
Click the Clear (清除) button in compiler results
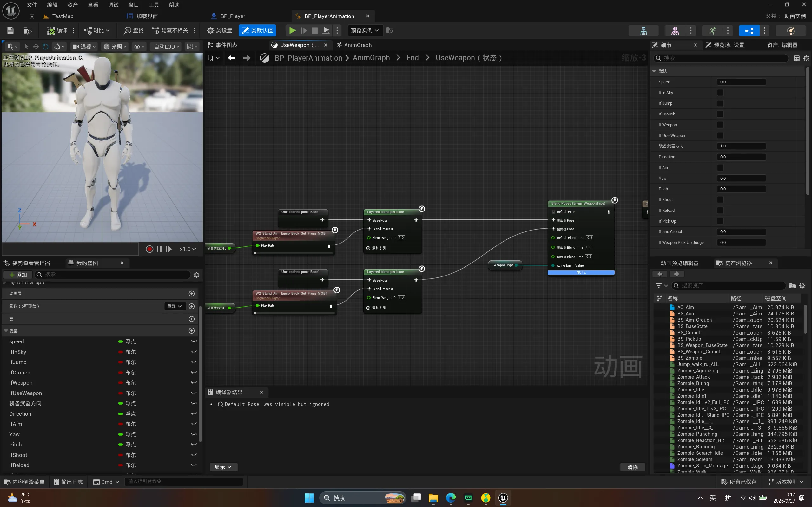point(632,467)
